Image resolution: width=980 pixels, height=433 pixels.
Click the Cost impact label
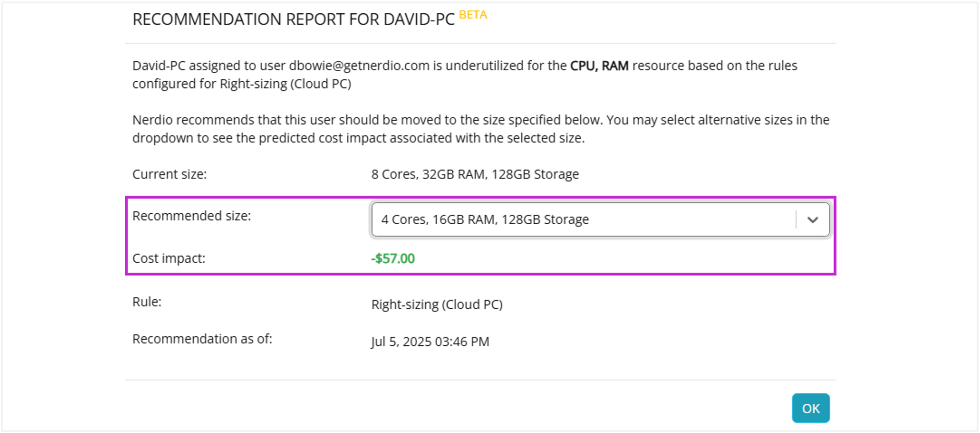click(169, 259)
